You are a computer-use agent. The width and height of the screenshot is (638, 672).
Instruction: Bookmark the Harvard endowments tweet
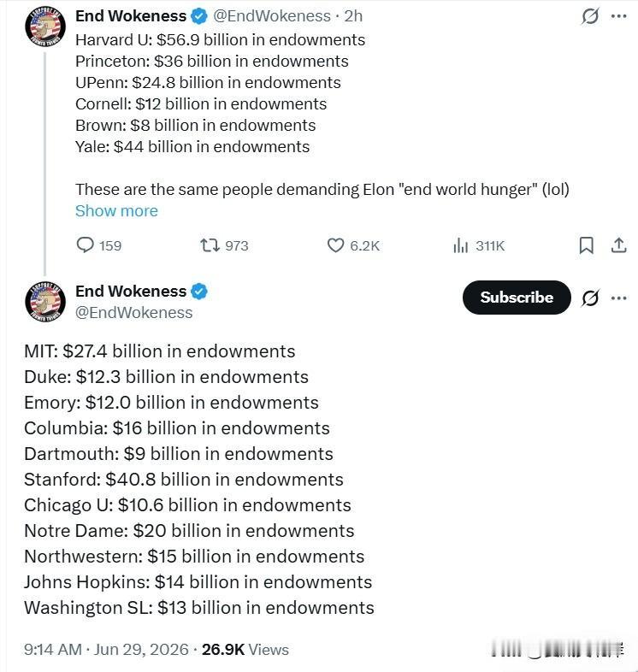click(x=586, y=245)
